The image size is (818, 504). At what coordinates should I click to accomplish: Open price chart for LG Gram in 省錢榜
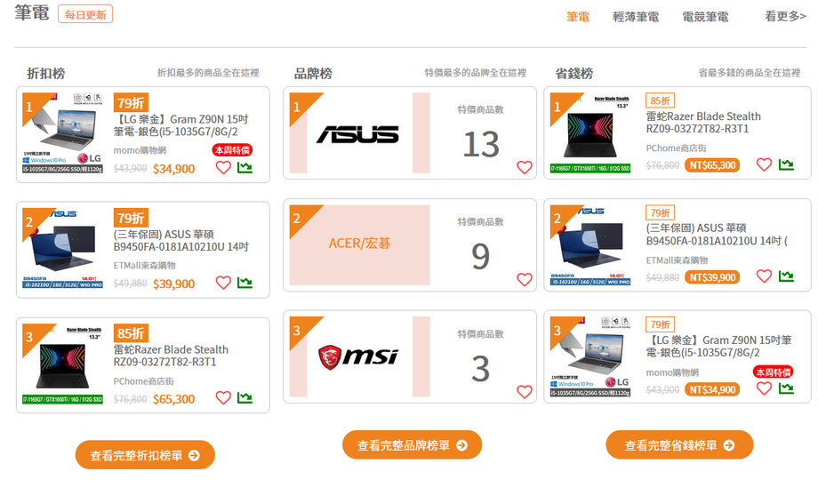pos(786,388)
